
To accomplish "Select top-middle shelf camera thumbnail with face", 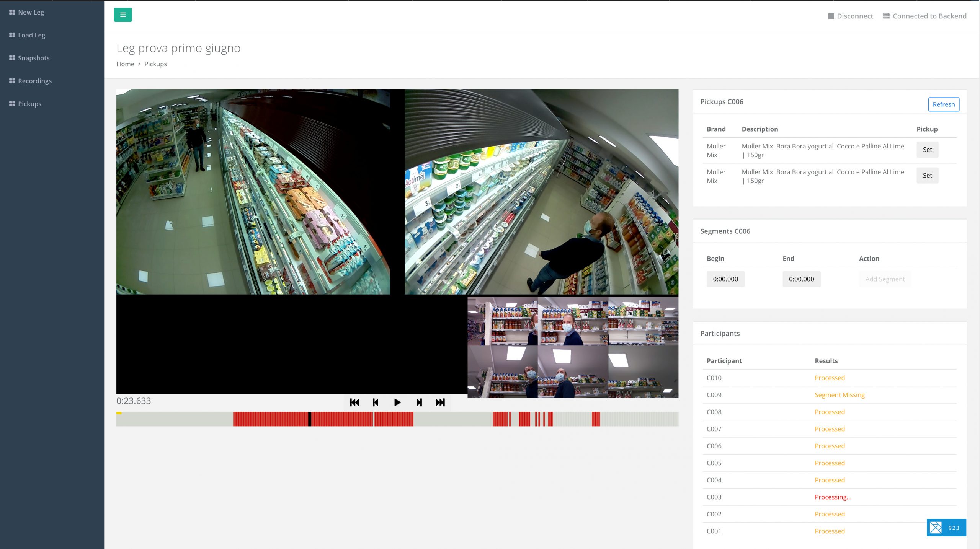I will pyautogui.click(x=573, y=322).
